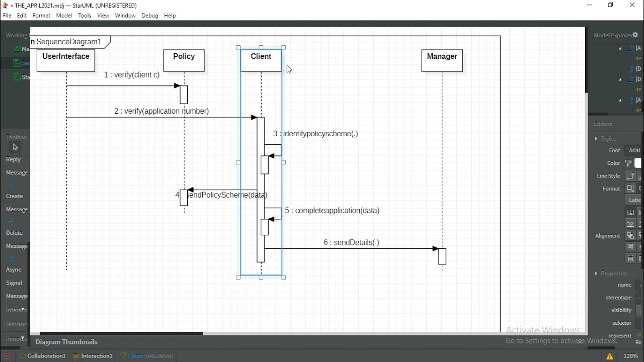Click the fill color paint bucket icon

coord(628,163)
